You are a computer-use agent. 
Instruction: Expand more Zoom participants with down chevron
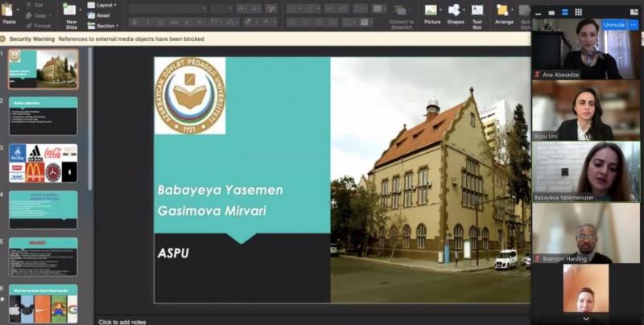coord(586,319)
